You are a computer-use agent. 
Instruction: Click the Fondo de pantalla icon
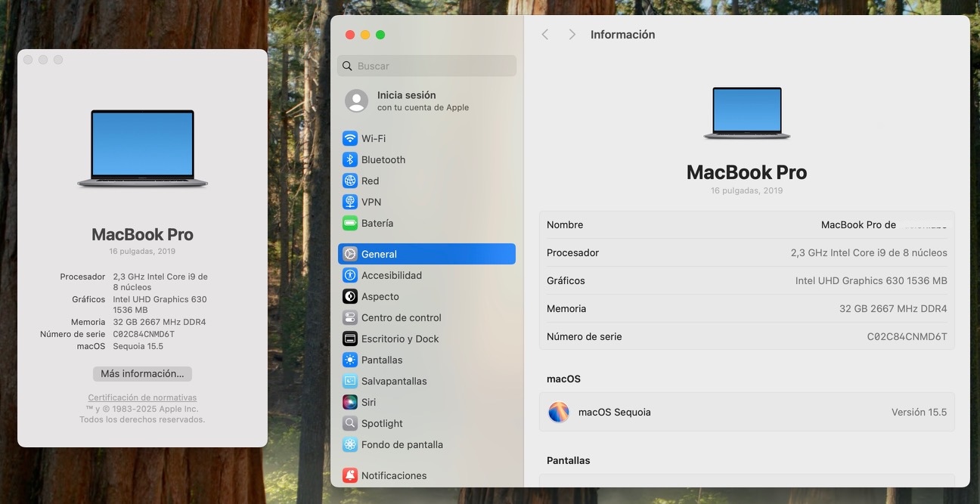pyautogui.click(x=349, y=444)
